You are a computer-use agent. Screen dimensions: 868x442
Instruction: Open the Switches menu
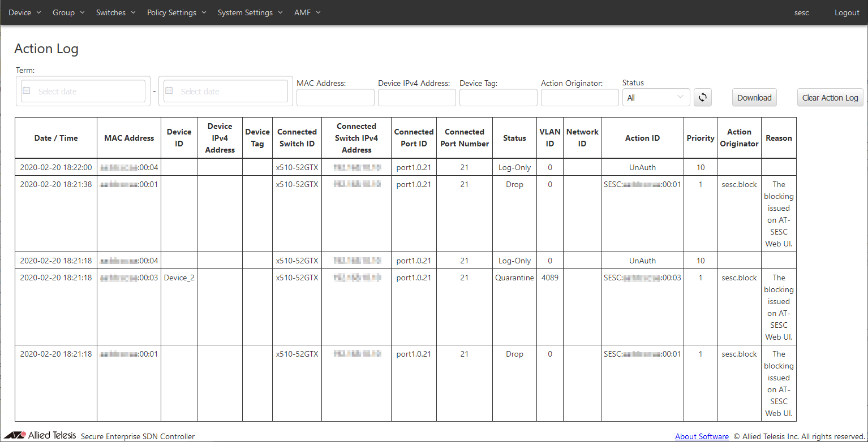(x=115, y=12)
